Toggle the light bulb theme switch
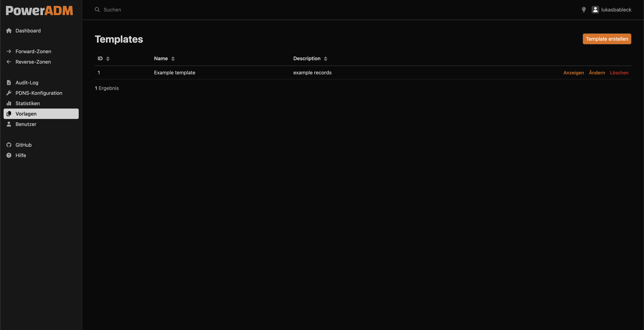Screen dimensions: 644x330 click(x=584, y=10)
